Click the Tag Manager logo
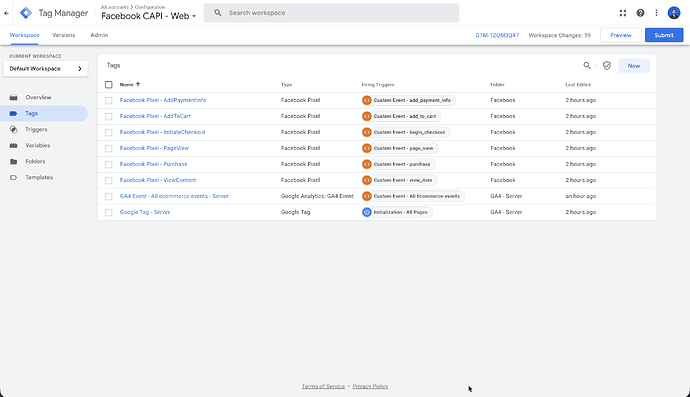The height and width of the screenshot is (397, 690). 26,13
